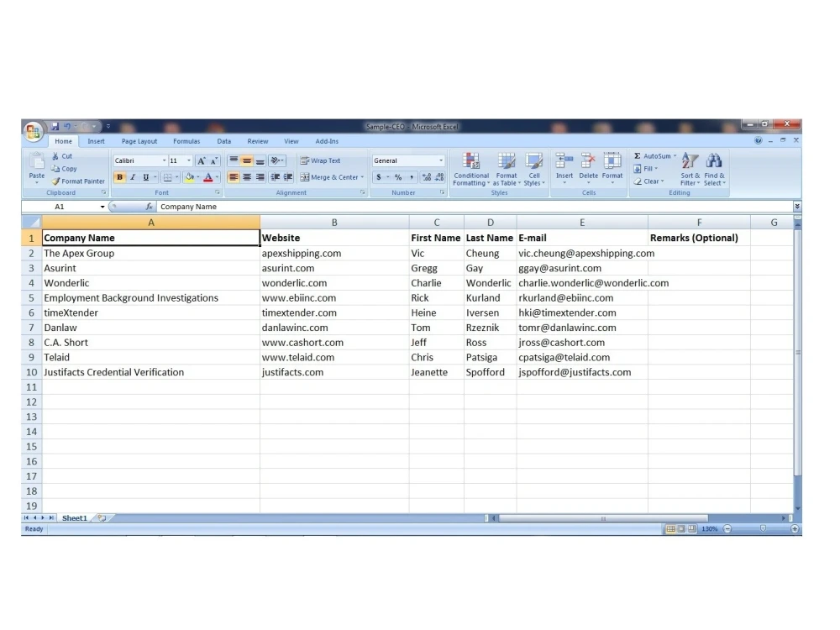This screenshot has width=840, height=630.
Task: Apply dollar accounting number format
Action: pos(379,177)
